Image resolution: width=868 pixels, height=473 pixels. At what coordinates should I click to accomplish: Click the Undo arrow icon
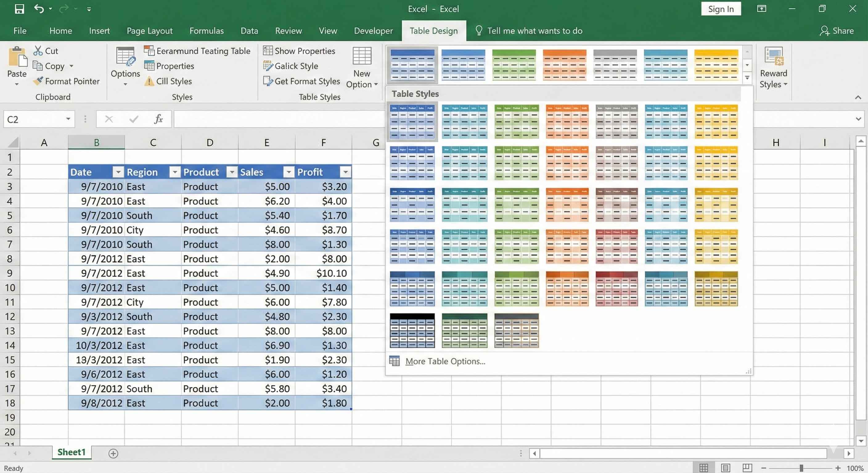(39, 9)
